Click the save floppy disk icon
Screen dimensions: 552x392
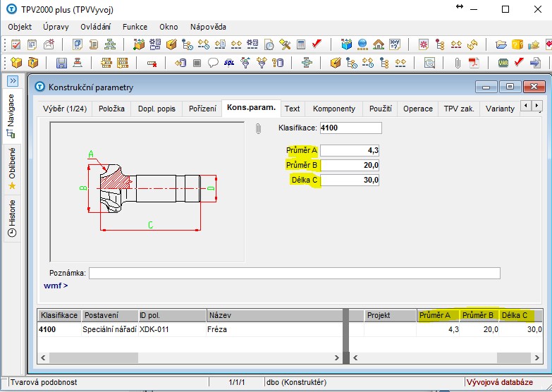click(x=61, y=63)
